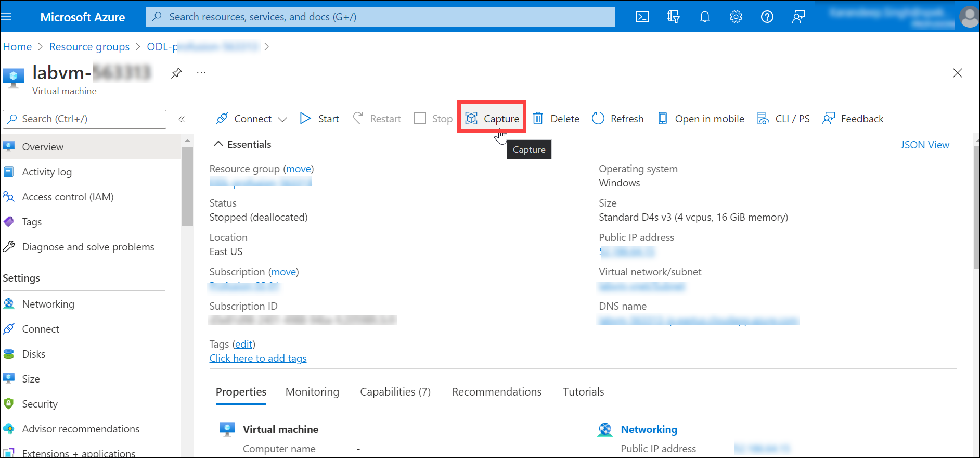Pin the virtual machine to dashboard
The height and width of the screenshot is (458, 980).
point(176,73)
